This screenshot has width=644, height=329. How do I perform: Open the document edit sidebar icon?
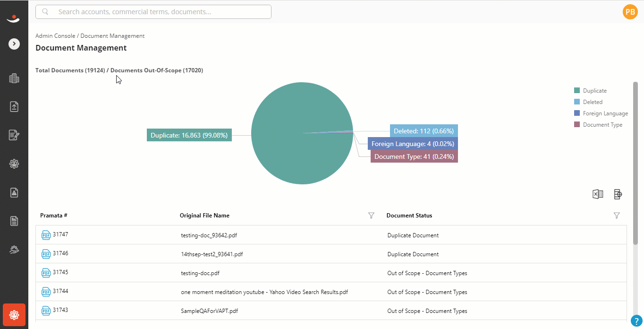pyautogui.click(x=14, y=135)
